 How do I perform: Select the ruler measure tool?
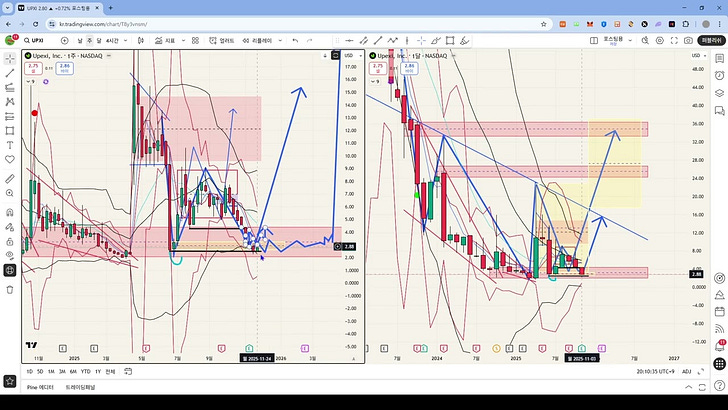click(10, 179)
